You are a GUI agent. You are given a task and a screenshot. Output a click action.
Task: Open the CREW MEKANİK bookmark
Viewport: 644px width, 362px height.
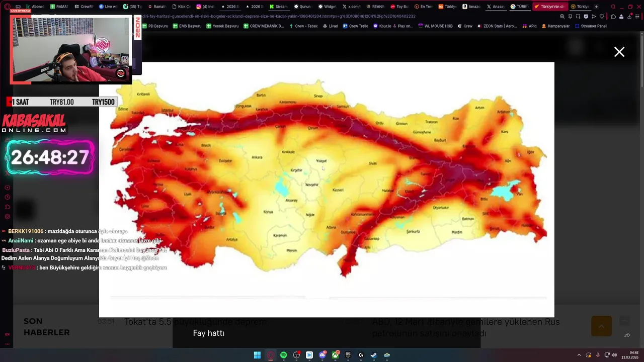point(264,26)
